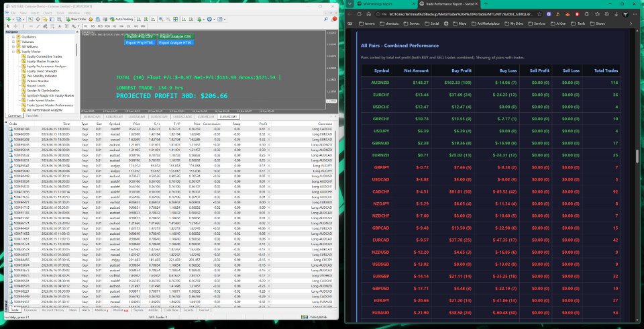Click the Market Watch toolbar icon
This screenshot has height=329, width=644.
[x=30, y=19]
